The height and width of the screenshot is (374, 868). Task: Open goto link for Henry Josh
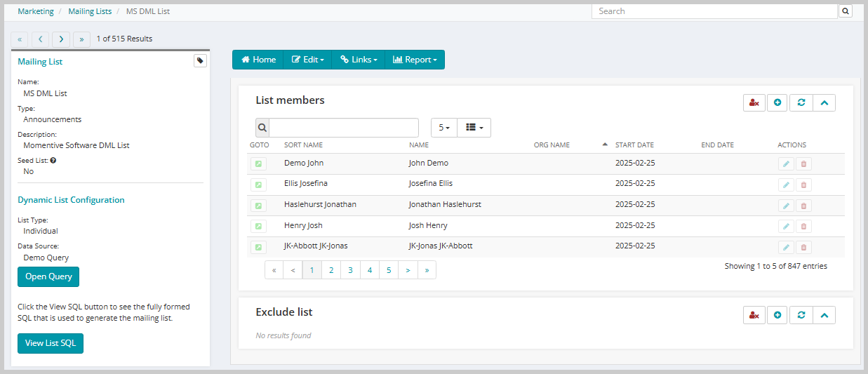(258, 227)
